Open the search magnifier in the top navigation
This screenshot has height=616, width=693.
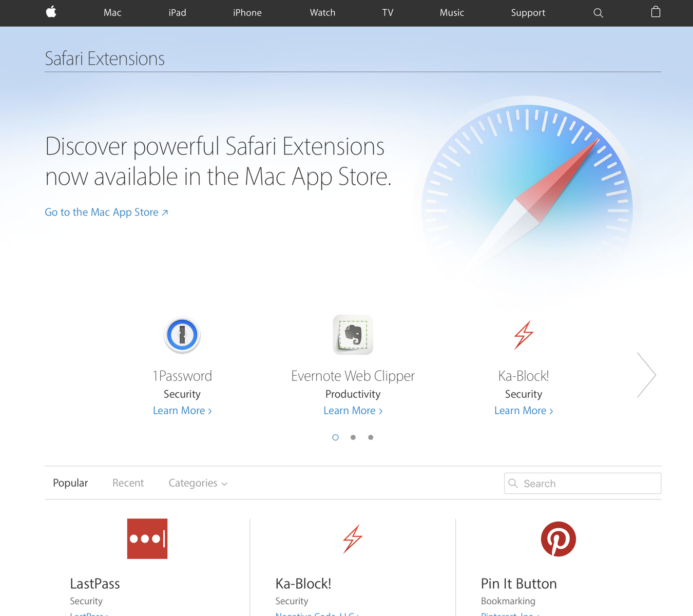598,13
